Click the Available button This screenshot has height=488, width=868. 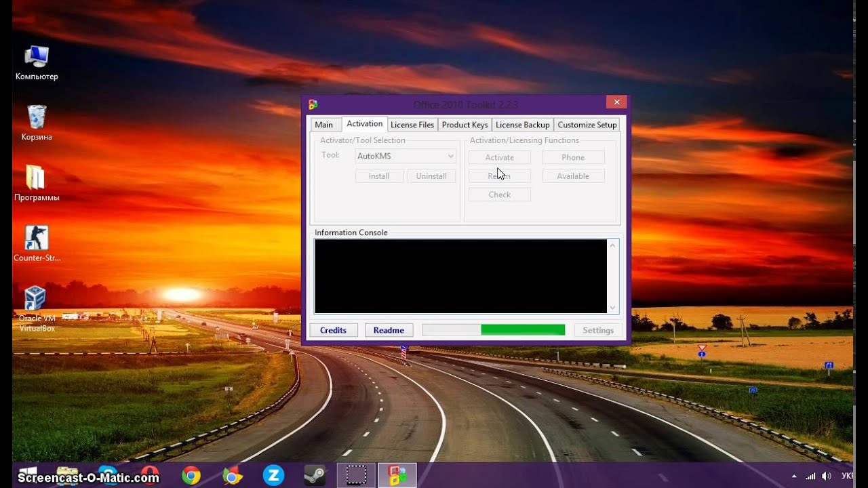pyautogui.click(x=573, y=176)
